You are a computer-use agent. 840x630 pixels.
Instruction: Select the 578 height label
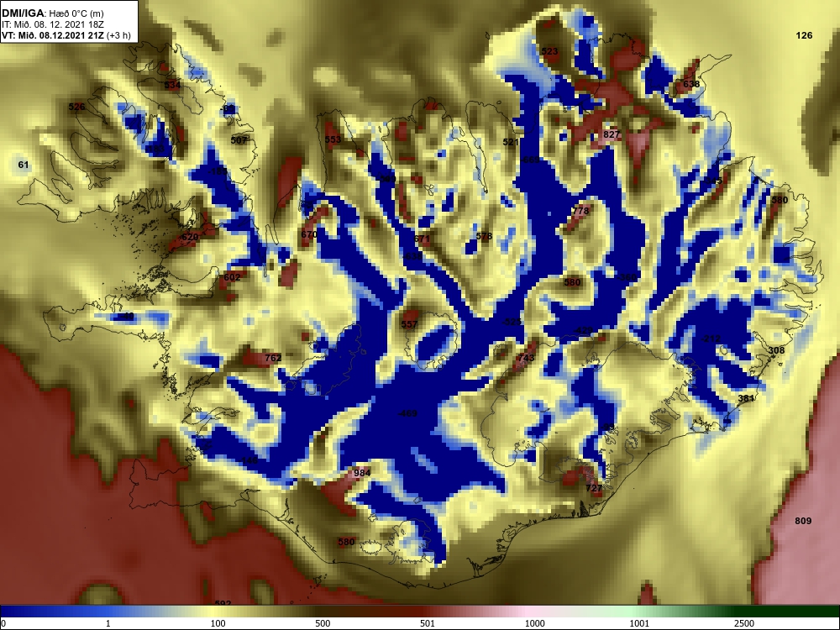pos(484,236)
